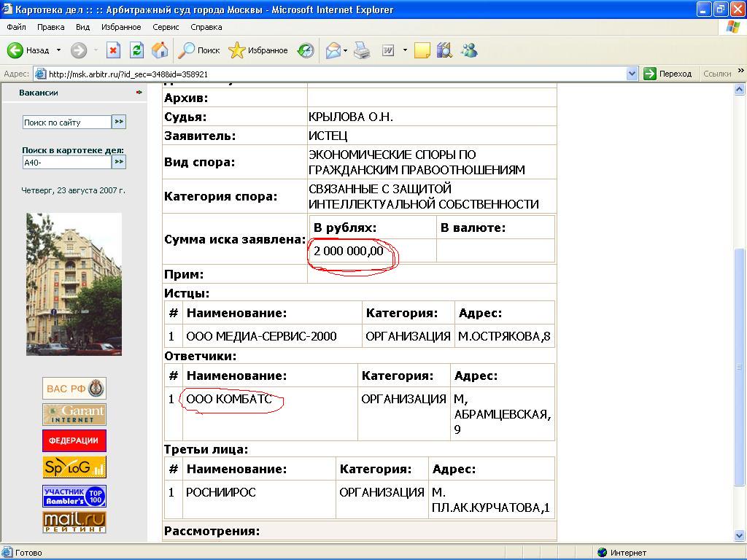
Task: Click the IE page icon in title bar
Action: (x=7, y=9)
